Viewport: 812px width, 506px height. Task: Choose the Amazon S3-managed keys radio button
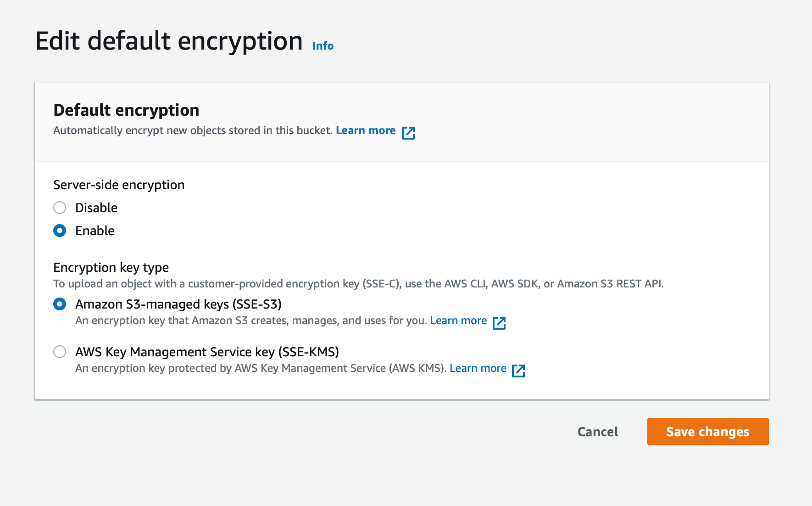[x=60, y=304]
